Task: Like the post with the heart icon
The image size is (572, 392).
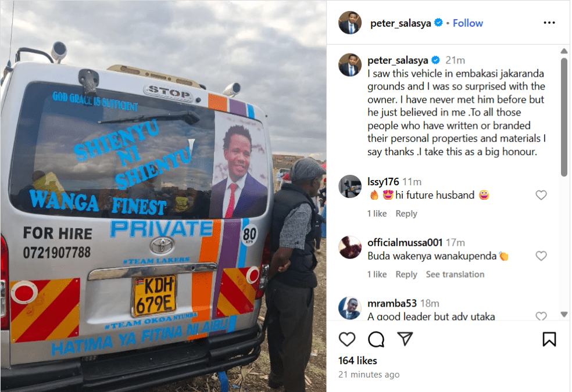Action: (346, 339)
